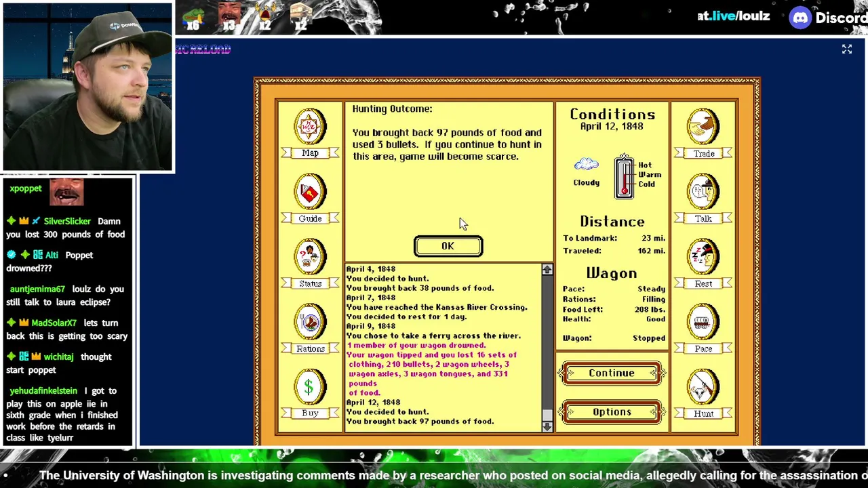Click the temperature thermometer gauge

[624, 177]
